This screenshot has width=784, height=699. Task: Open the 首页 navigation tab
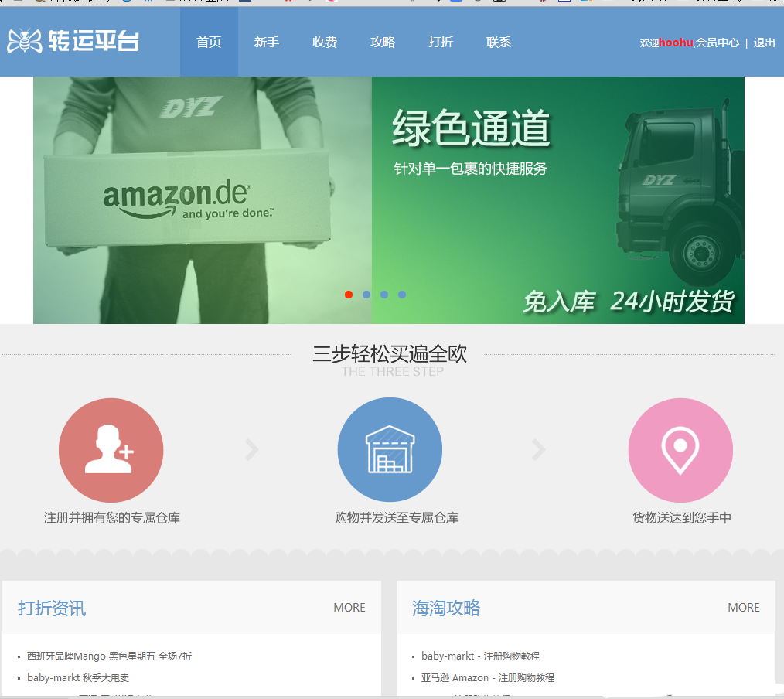(209, 42)
